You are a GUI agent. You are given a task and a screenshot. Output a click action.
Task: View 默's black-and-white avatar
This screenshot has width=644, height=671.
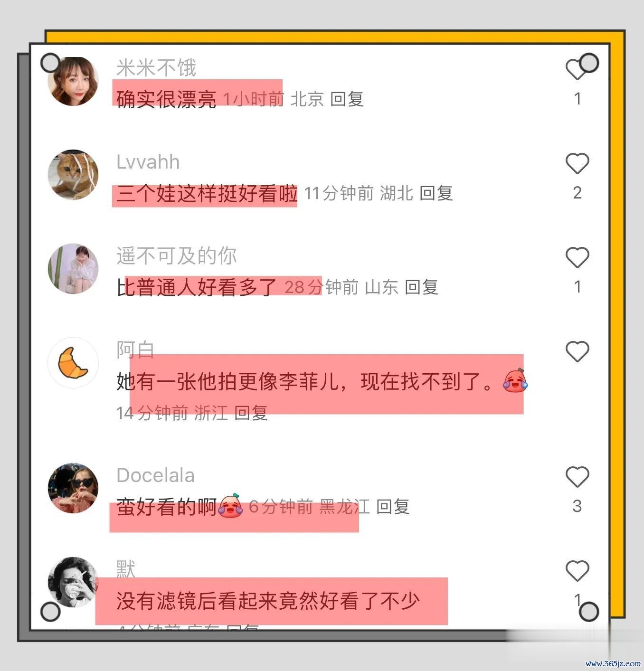73,582
